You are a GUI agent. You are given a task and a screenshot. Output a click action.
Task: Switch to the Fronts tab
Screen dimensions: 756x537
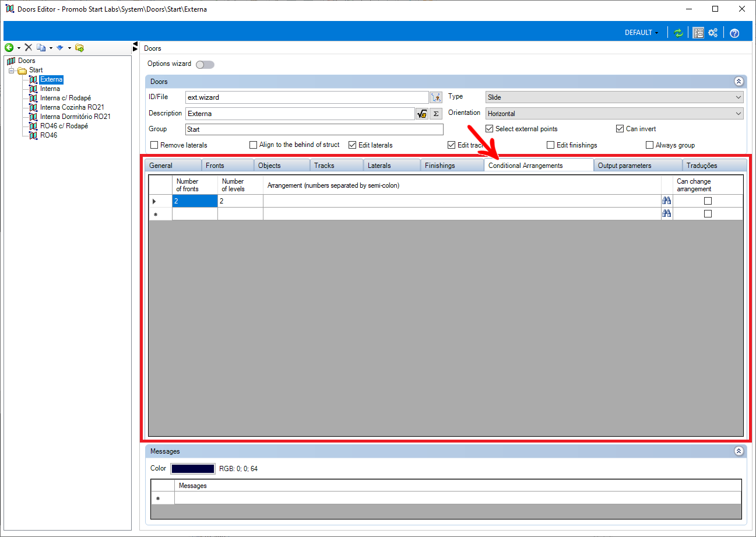(x=227, y=166)
